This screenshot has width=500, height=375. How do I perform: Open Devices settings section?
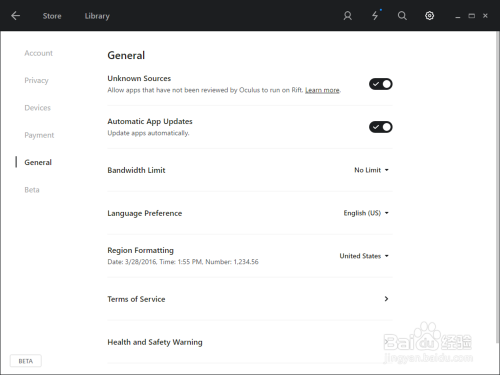click(x=37, y=108)
